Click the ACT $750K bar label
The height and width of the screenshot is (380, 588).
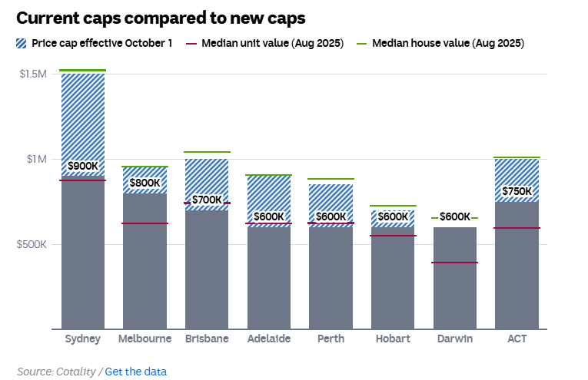click(517, 191)
